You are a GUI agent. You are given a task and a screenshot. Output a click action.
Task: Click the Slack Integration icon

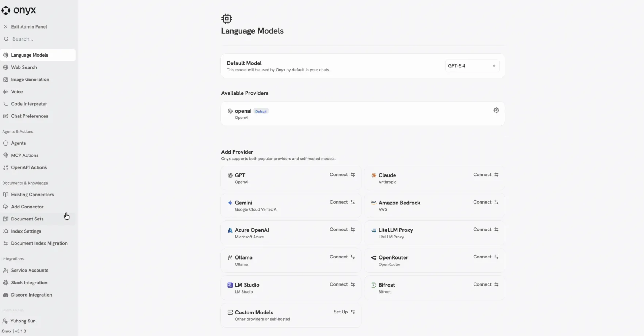5,282
